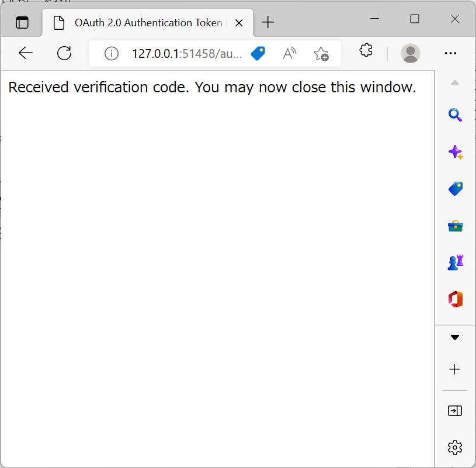The image size is (476, 468).
Task: Hide the sidebar with panel arrow icon
Action: coord(455,411)
